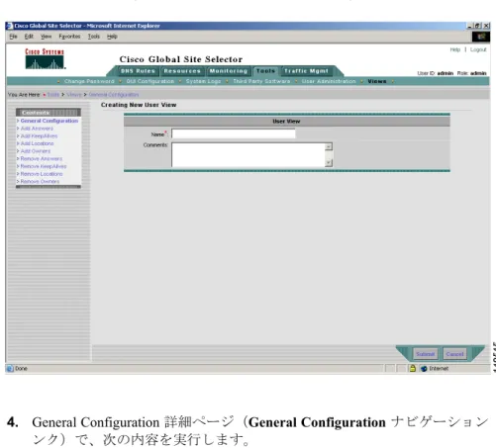496x448 pixels.
Task: Click the Windows flag throbber icon
Action: point(481,37)
